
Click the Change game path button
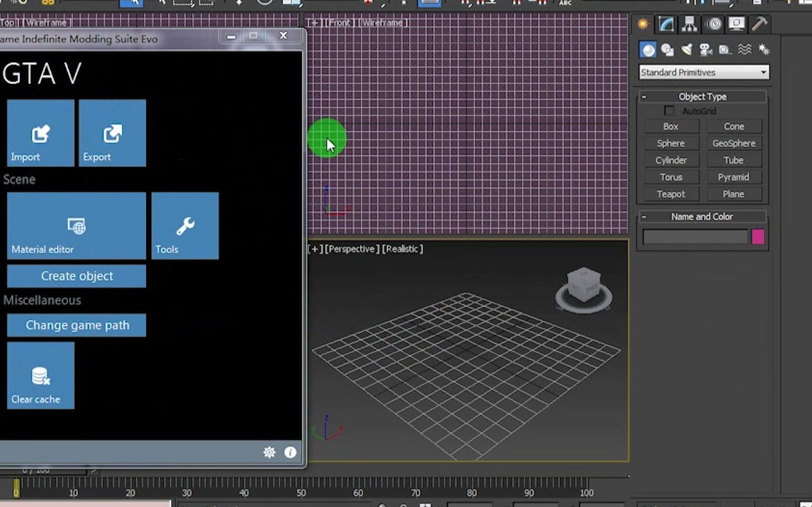tap(76, 325)
